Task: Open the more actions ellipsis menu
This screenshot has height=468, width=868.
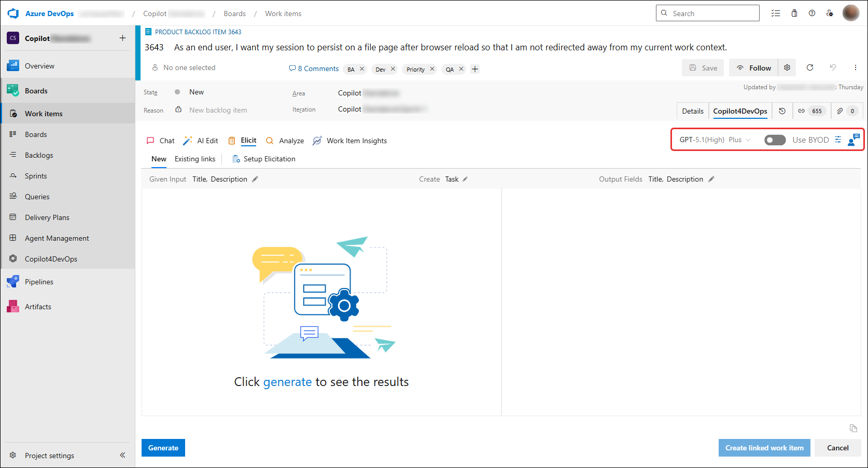Action: [856, 67]
